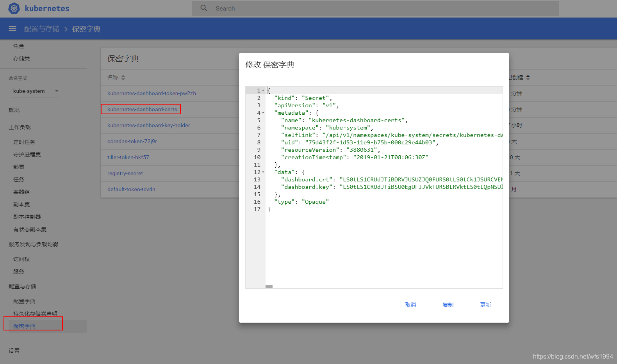
Task: Click the dashboard.crt data line
Action: pos(392,179)
